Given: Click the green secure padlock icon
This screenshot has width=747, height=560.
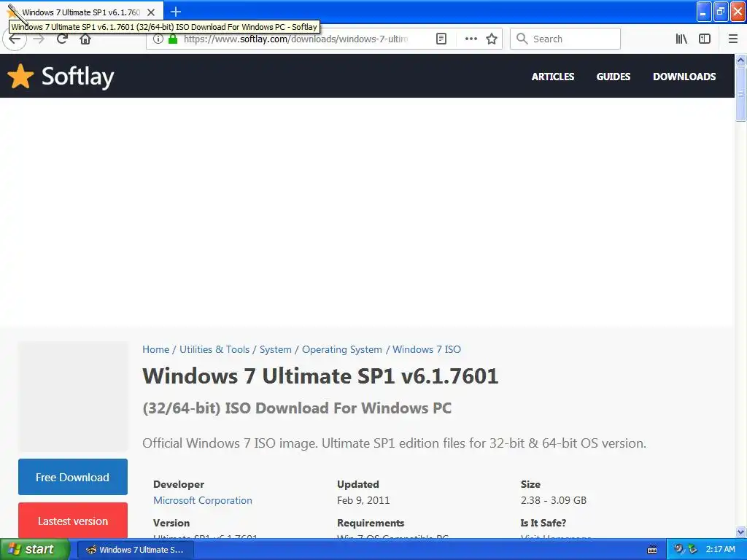Looking at the screenshot, I should click(x=173, y=39).
